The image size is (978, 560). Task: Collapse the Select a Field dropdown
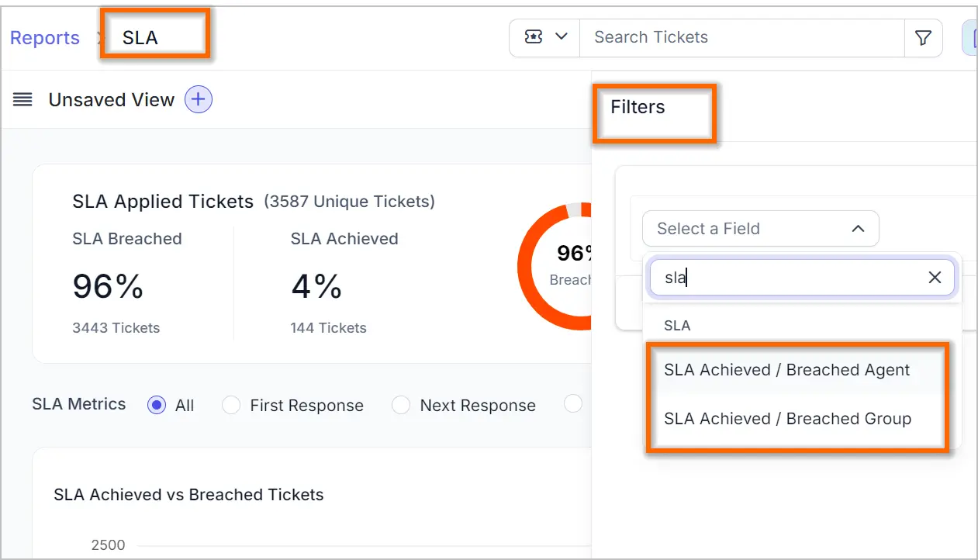pos(760,229)
